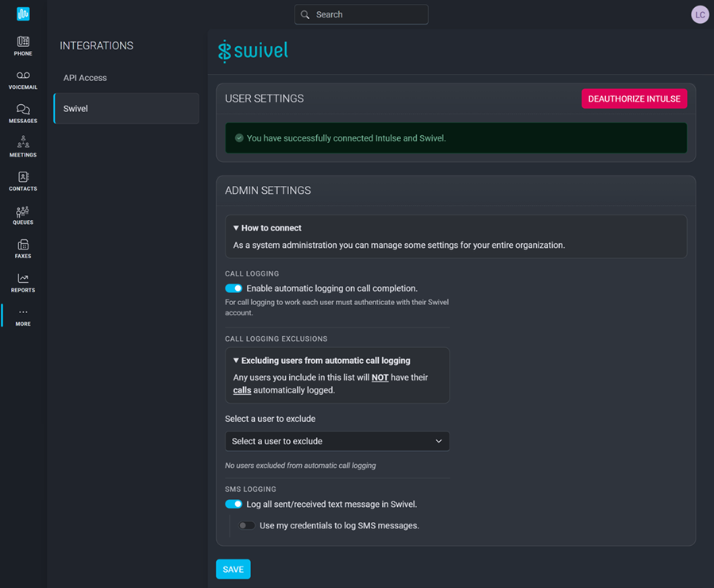Turn off SMS logging in Swivel toggle
Viewport: 714px width, 588px height.
233,505
